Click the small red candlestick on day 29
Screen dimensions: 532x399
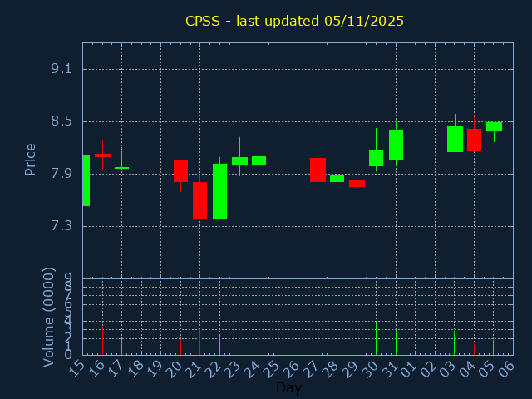click(357, 184)
